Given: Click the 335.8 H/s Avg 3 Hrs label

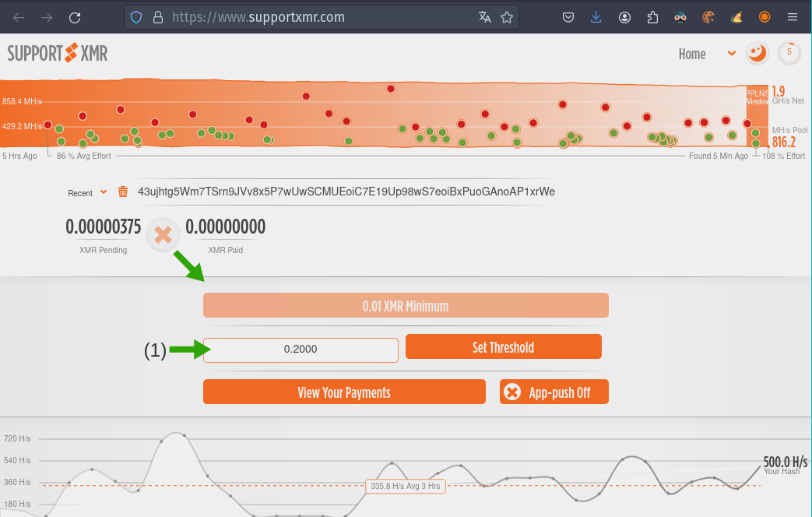Looking at the screenshot, I should [x=406, y=486].
